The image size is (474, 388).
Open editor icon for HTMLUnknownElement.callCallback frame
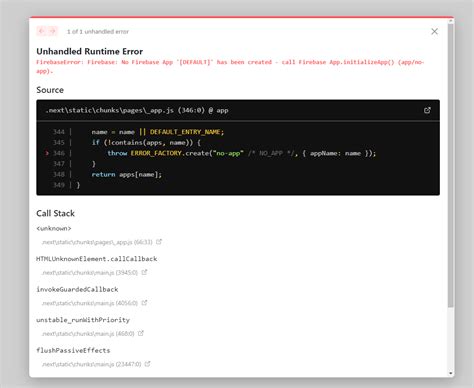144,272
